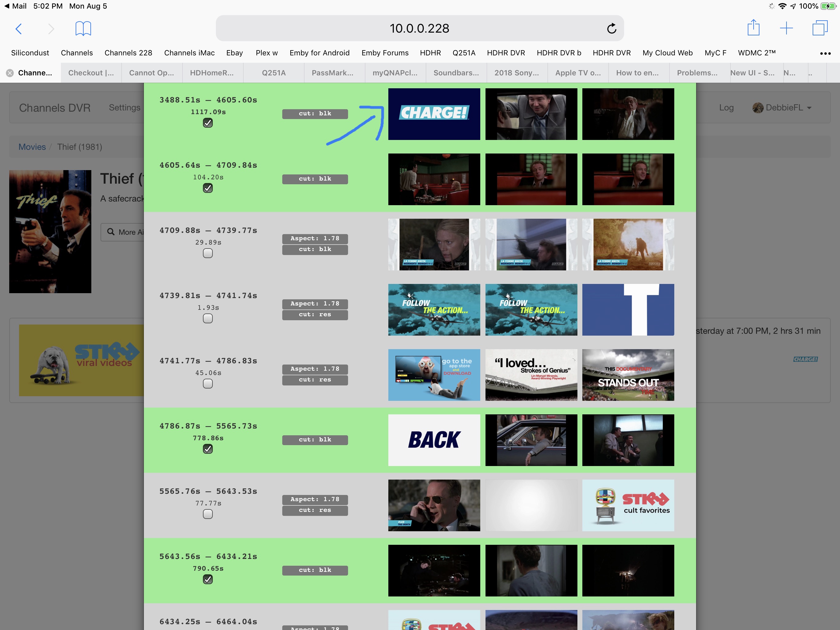Viewport: 840px width, 630px height.
Task: Show all tabs overview icon
Action: (x=819, y=28)
